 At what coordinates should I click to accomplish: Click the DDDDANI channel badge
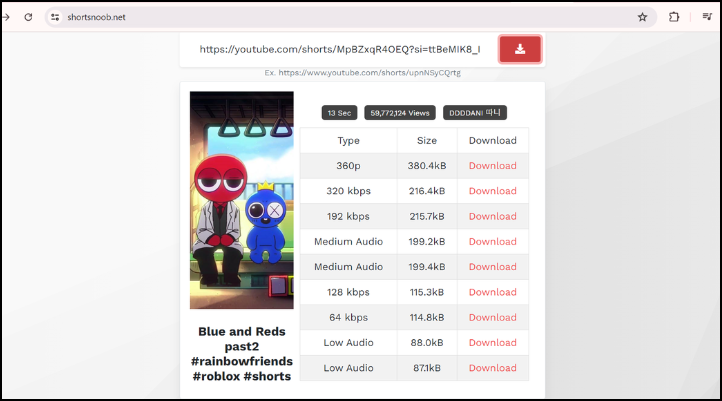click(475, 113)
